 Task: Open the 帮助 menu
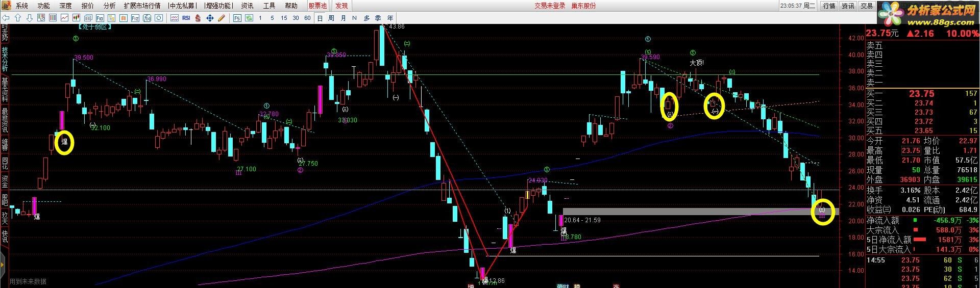pos(291,6)
